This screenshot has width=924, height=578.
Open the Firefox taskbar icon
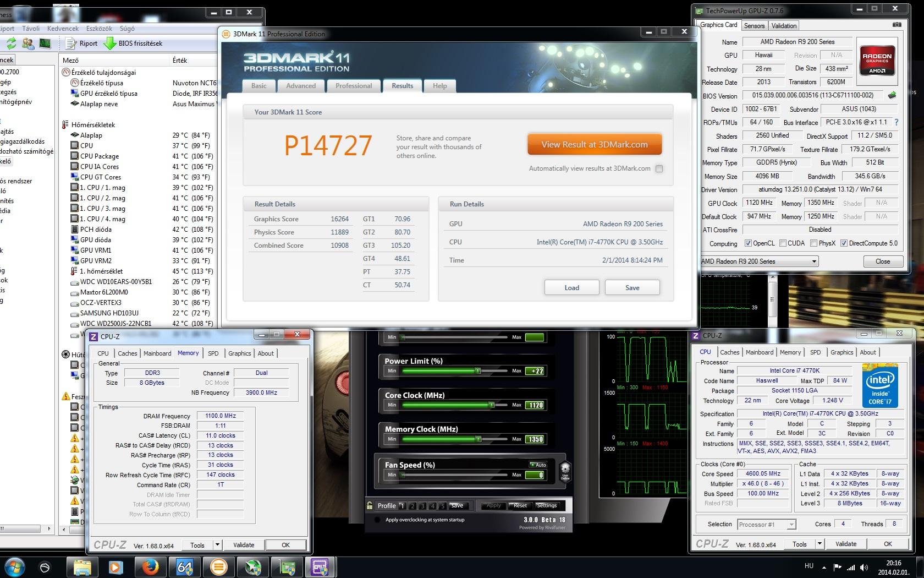[150, 567]
